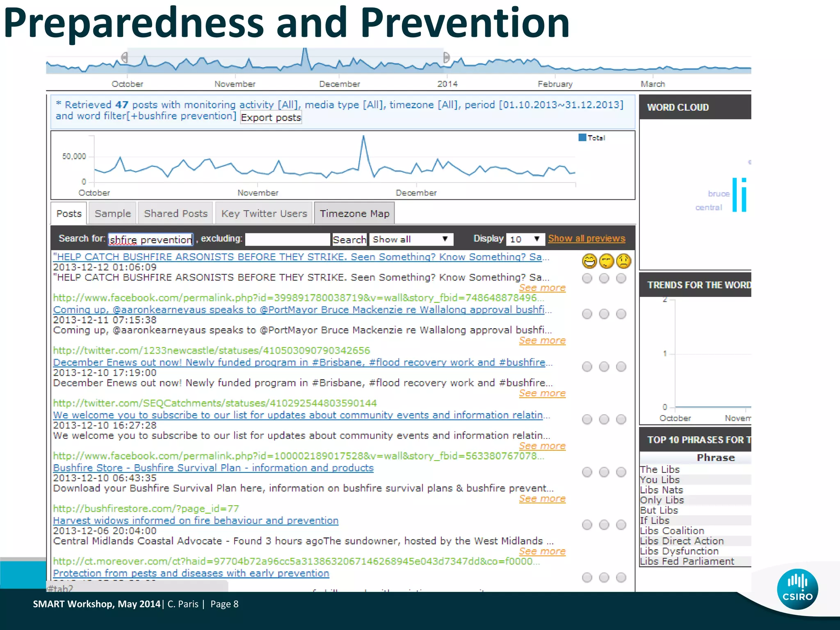Open the Display 10 count dropdown
Screen dimensions: 840x630
(525, 240)
